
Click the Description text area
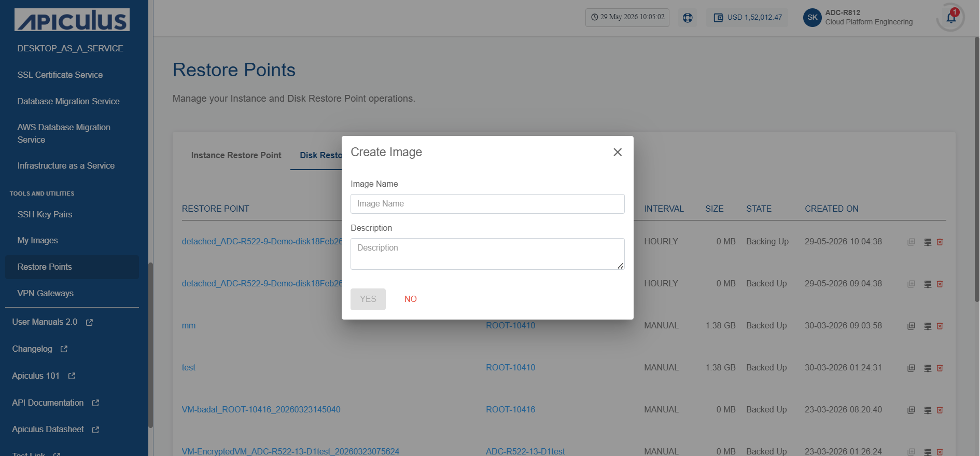(487, 254)
